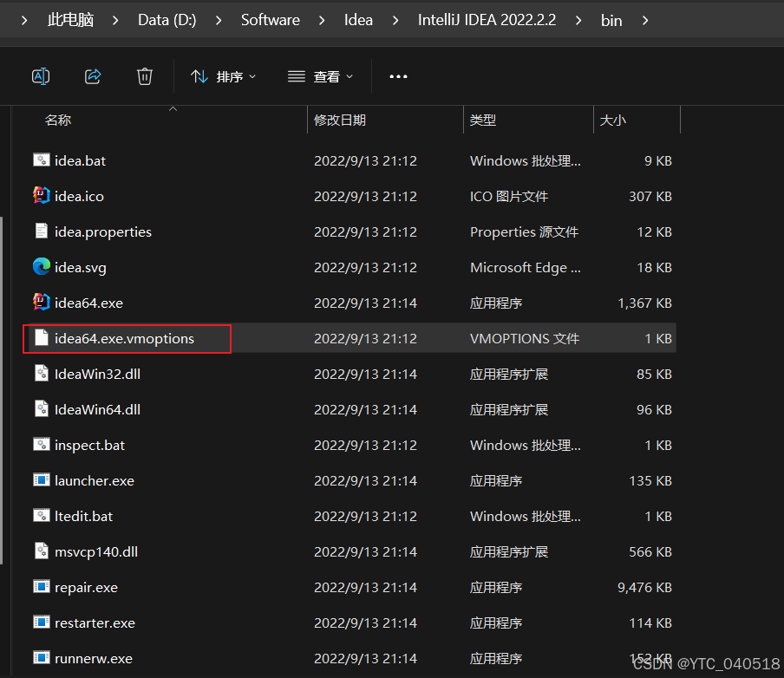
Task: Expand the chevron after Idea breadcrumb
Action: click(x=395, y=21)
